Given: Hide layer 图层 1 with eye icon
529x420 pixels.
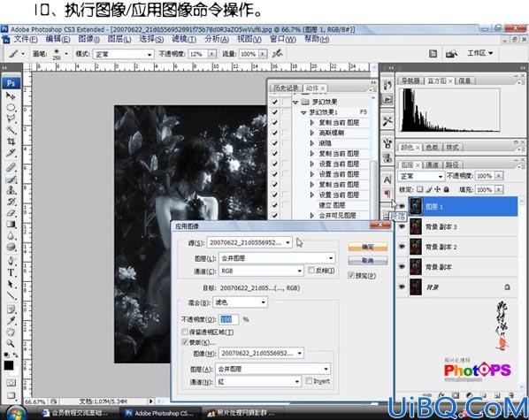Looking at the screenshot, I should coord(402,206).
